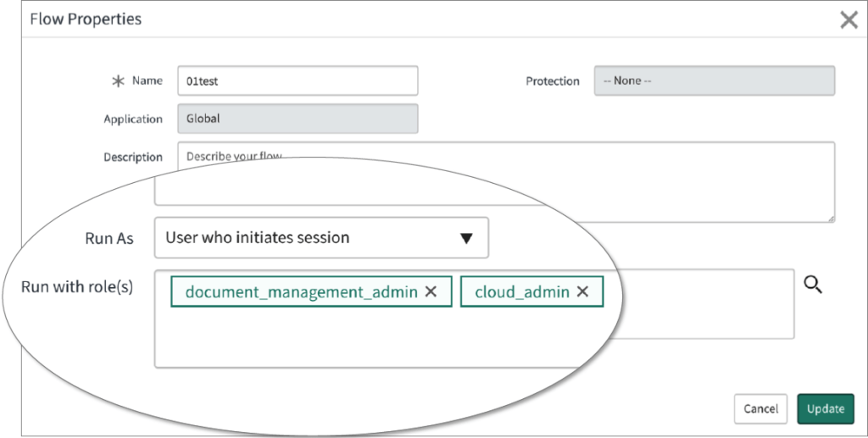Open the Protection dropdown
The image size is (868, 438).
point(714,81)
